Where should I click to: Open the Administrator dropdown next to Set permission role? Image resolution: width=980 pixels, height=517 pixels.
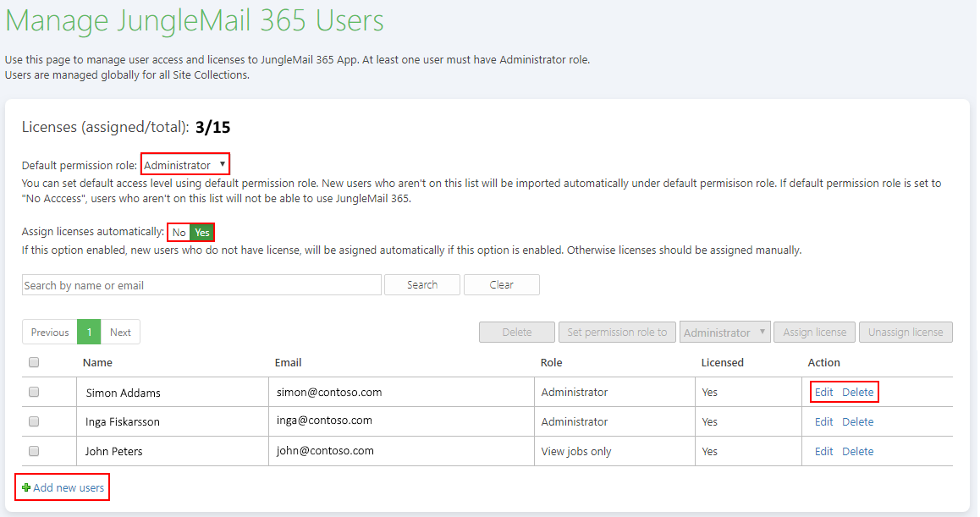[724, 332]
